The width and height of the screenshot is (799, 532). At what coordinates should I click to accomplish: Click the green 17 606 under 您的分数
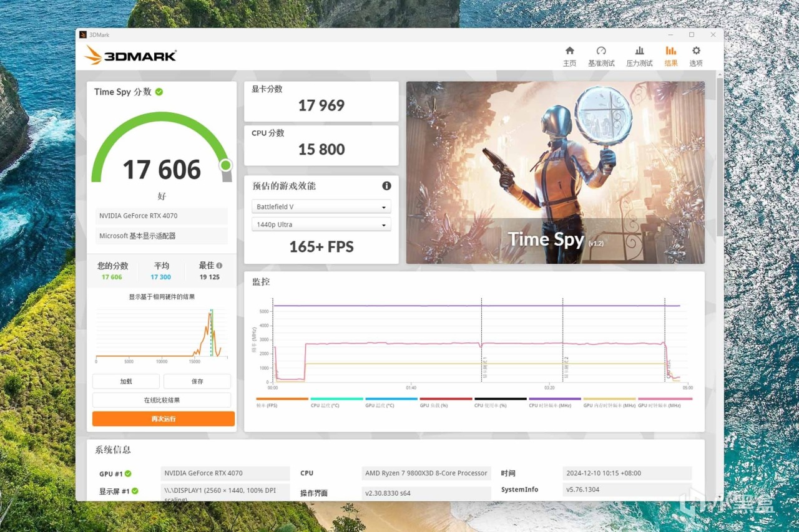click(112, 277)
